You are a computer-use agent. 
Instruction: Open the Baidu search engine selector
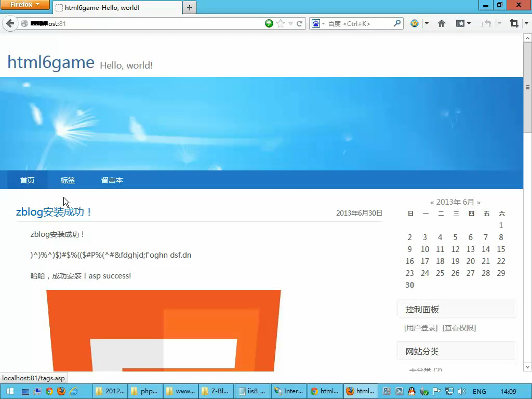(x=318, y=23)
